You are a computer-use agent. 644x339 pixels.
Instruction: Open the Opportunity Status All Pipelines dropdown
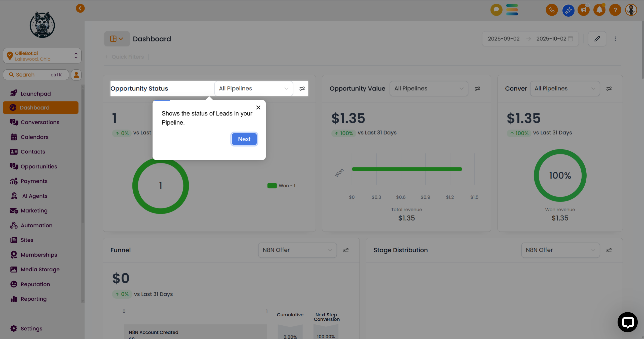[x=253, y=89]
